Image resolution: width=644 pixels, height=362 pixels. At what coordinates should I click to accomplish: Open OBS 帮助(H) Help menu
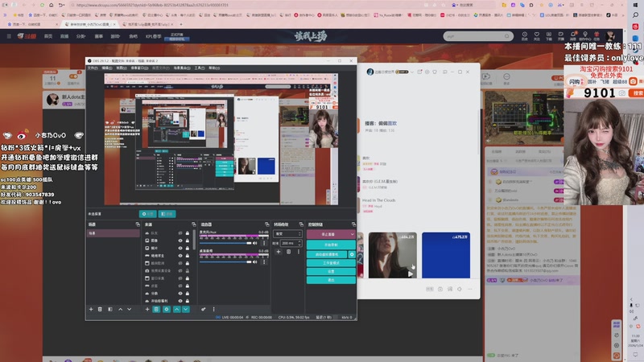click(214, 68)
